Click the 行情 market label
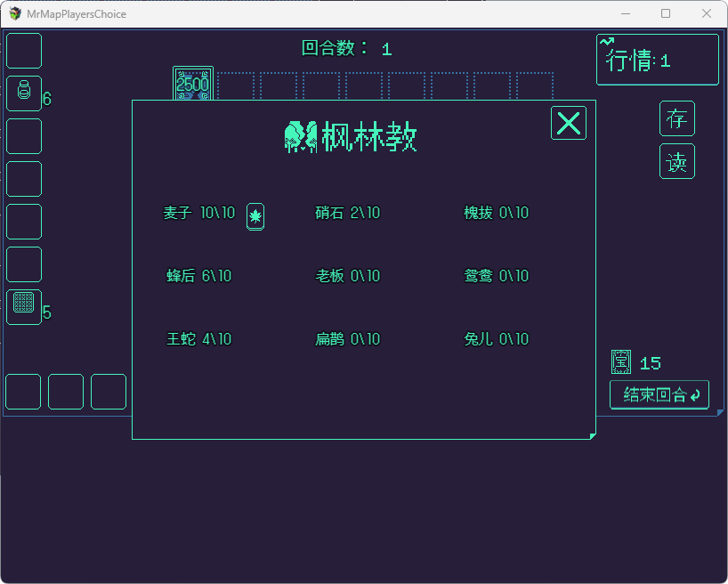728x584 pixels. pyautogui.click(x=638, y=61)
